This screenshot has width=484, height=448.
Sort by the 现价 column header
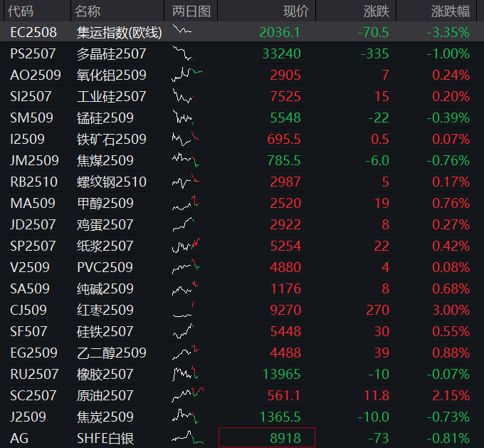(296, 11)
